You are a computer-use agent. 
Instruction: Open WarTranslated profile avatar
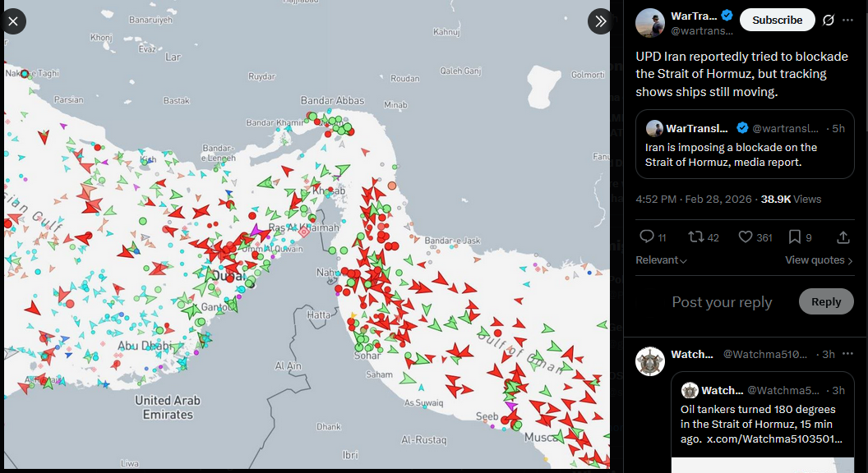[650, 23]
